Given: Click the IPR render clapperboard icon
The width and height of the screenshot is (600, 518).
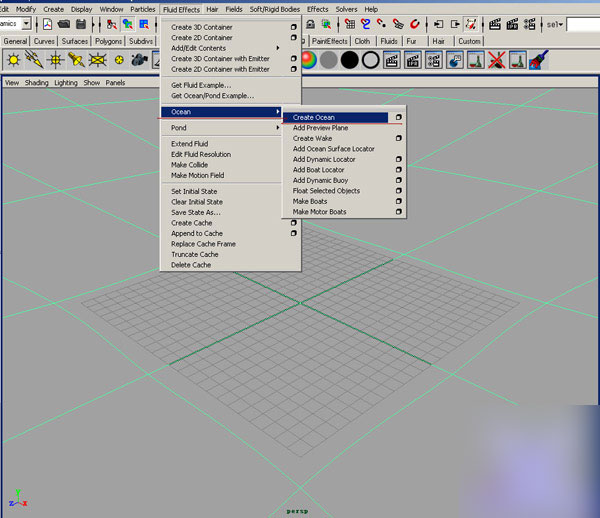Looking at the screenshot, I should click(512, 24).
